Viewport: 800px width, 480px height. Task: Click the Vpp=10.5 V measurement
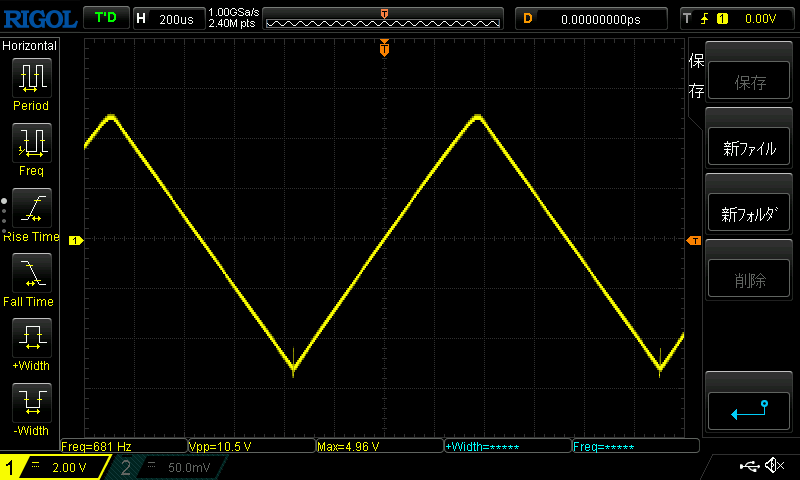click(x=252, y=446)
